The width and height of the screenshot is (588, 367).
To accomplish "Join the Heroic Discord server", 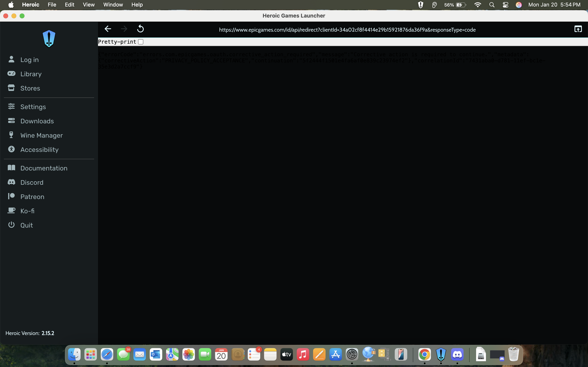I will 32,182.
